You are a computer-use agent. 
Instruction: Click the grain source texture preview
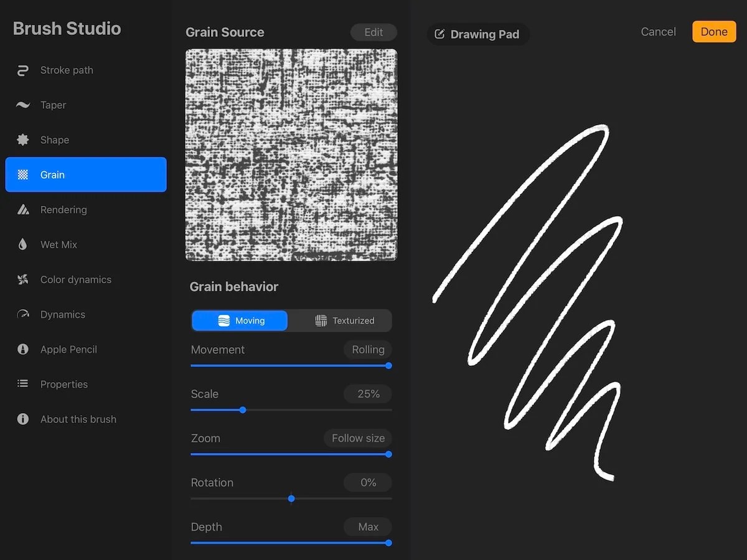(x=291, y=154)
